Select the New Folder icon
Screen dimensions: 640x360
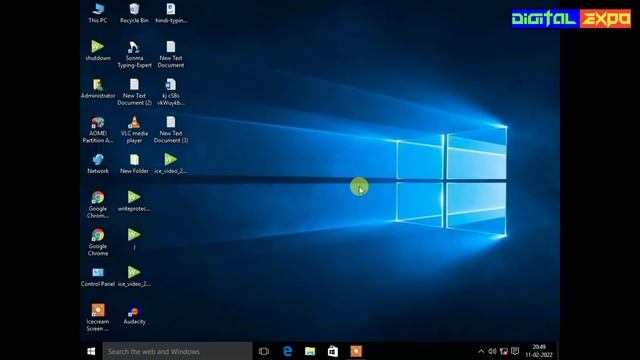click(134, 163)
